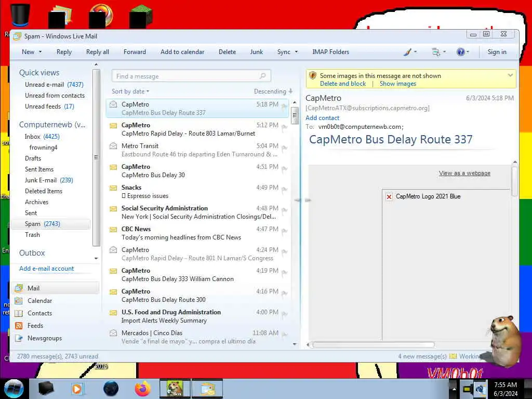This screenshot has width=532, height=399.
Task: Open the Sort by date dropdown
Action: 130,91
